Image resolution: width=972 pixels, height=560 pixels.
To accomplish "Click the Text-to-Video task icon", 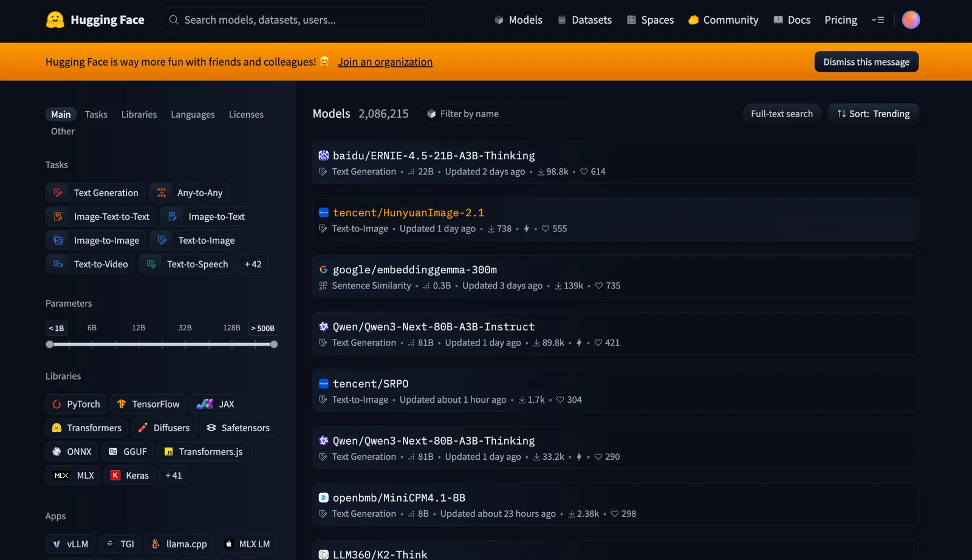I will pyautogui.click(x=58, y=264).
